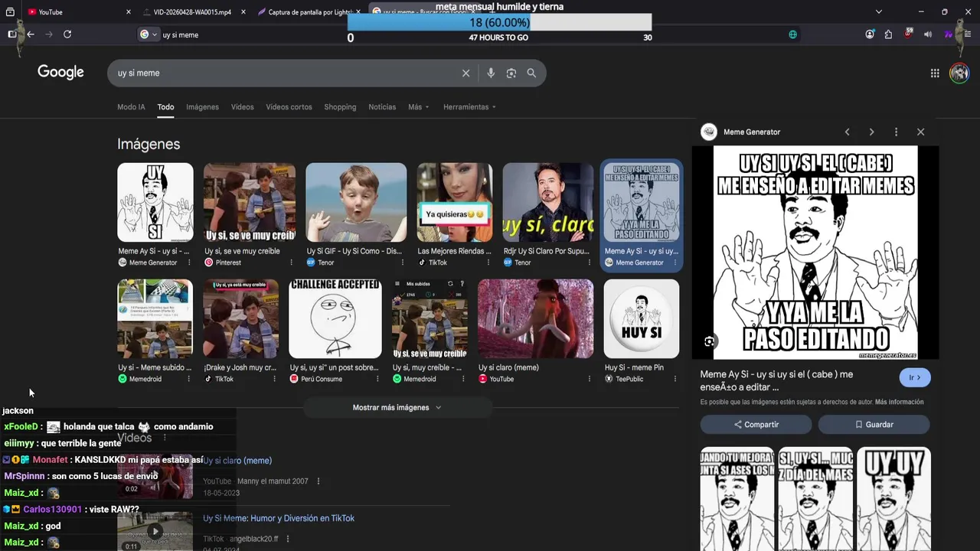Reload the page with the refresh icon

click(x=67, y=34)
